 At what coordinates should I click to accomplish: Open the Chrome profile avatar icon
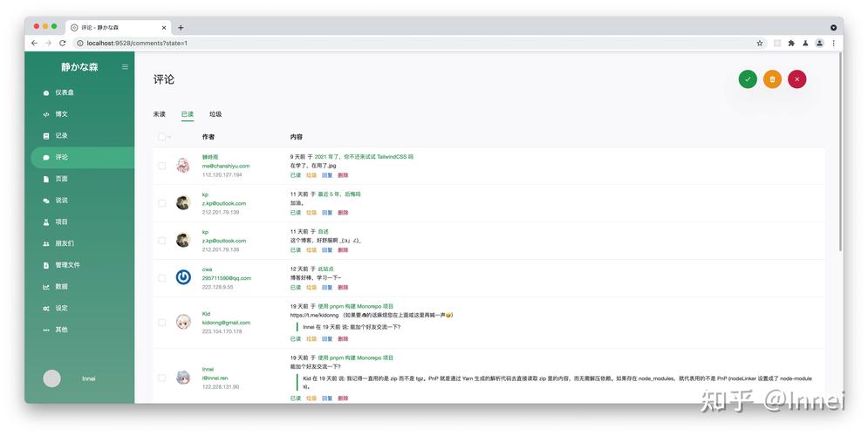click(x=819, y=43)
